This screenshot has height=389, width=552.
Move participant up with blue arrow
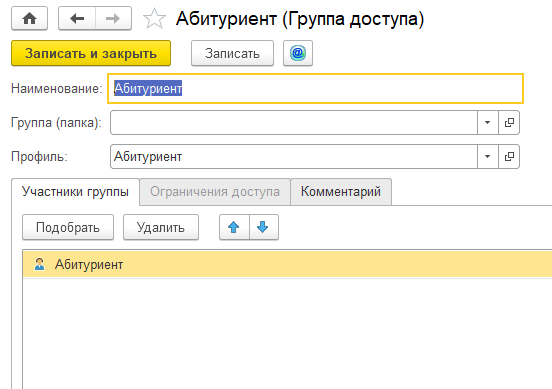click(234, 227)
